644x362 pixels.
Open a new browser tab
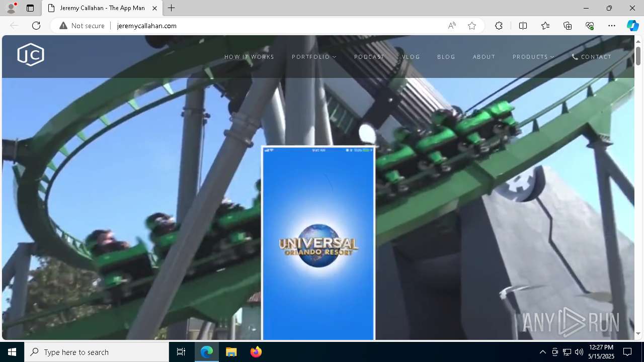click(172, 8)
